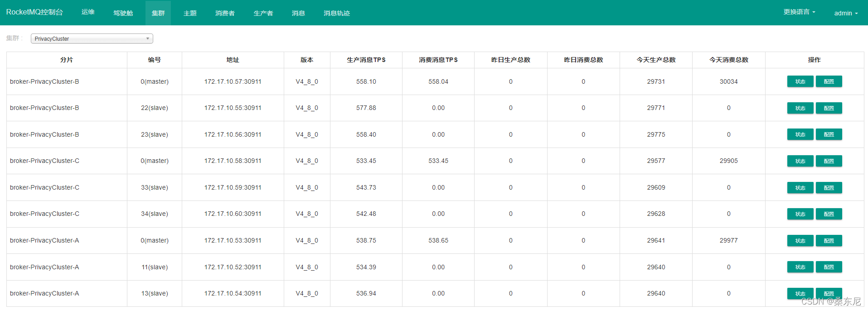This screenshot has width=868, height=310.
Task: Click 状态 for broker at 172.17.10.53
Action: click(800, 241)
